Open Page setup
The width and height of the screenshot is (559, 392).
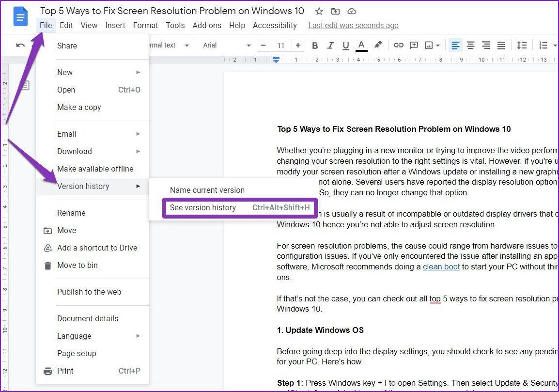pos(93,353)
